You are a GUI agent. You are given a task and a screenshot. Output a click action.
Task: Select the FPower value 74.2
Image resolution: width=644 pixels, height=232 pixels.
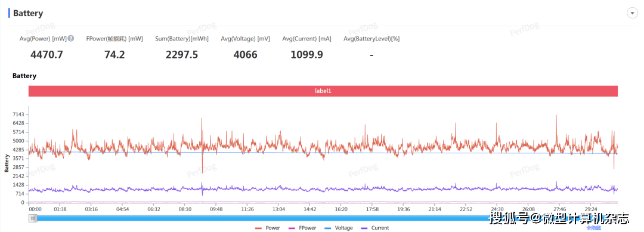114,54
